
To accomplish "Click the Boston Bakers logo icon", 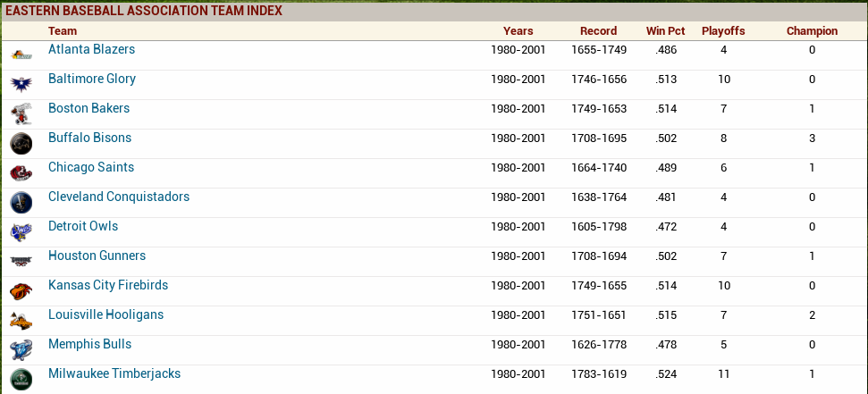I will pyautogui.click(x=21, y=113).
